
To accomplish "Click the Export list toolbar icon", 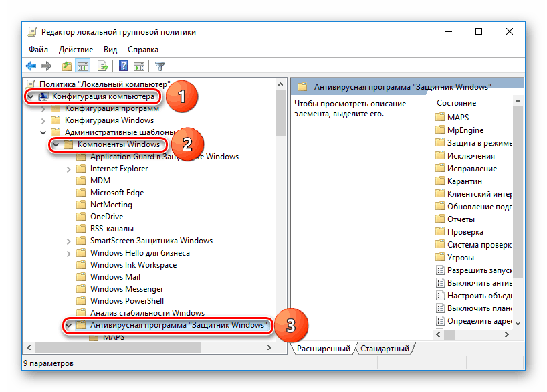I will (102, 66).
